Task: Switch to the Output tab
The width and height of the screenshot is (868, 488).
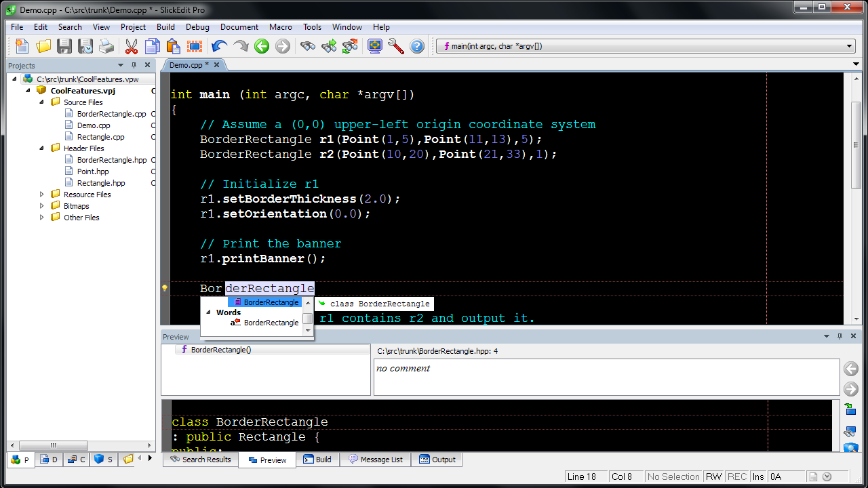Action: pyautogui.click(x=437, y=459)
